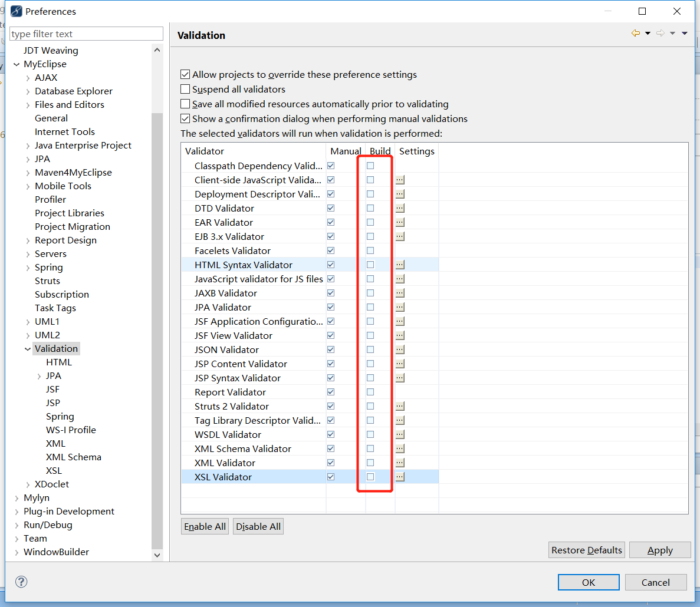Screen dimensions: 700x607
Task: Click the Preferences window app icon
Action: [x=16, y=11]
